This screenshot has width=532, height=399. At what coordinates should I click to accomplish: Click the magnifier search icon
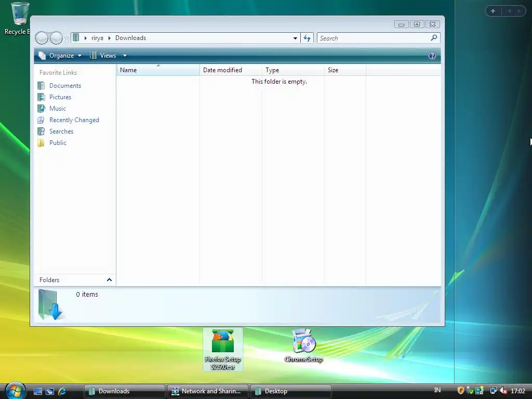[434, 37]
